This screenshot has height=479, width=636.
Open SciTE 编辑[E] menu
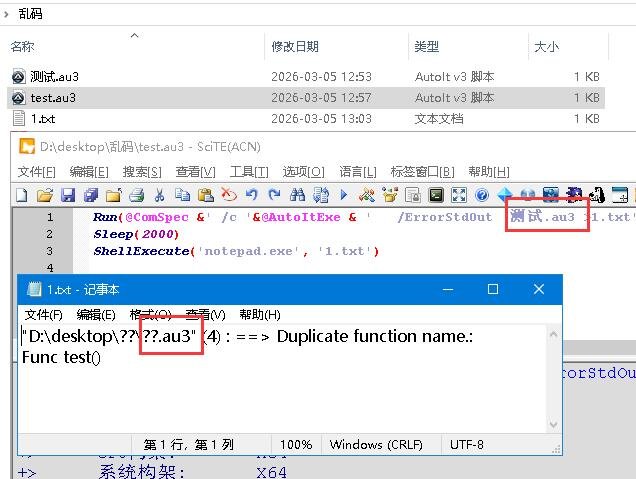pos(89,172)
